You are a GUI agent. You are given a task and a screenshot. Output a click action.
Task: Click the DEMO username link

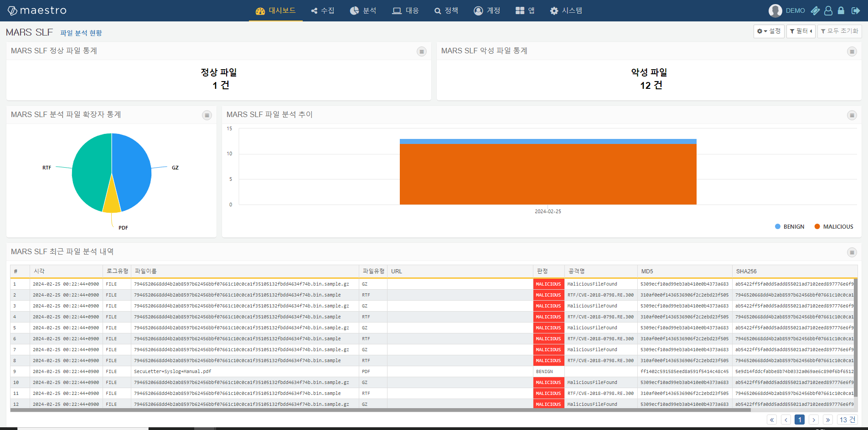(796, 10)
